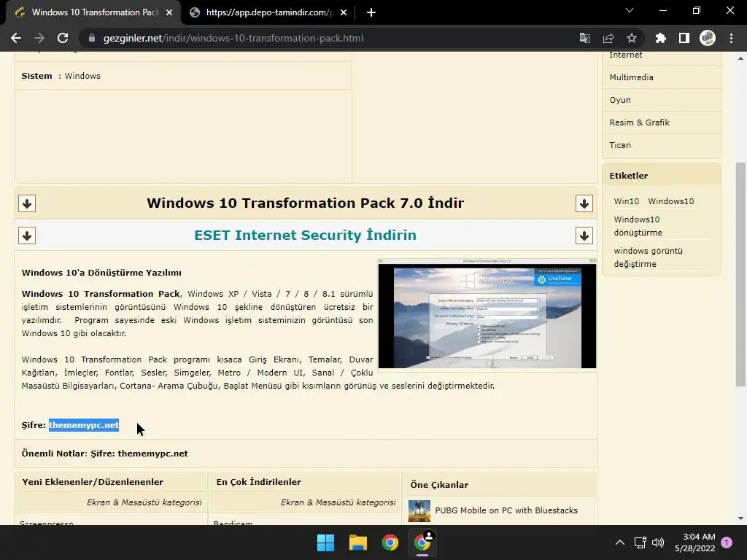Image resolution: width=747 pixels, height=560 pixels.
Task: Click the Öne Çıkanlar heading
Action: (439, 485)
